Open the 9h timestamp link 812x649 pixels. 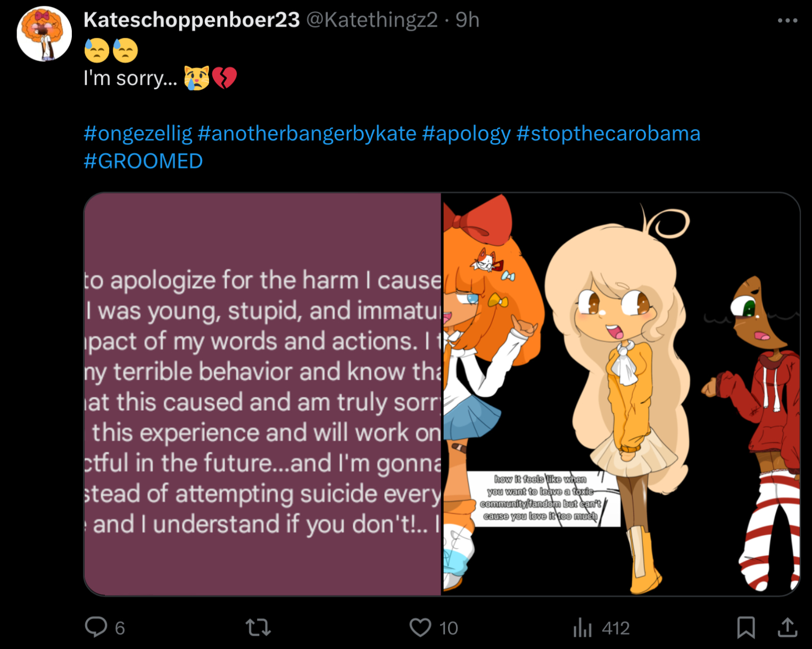[467, 20]
